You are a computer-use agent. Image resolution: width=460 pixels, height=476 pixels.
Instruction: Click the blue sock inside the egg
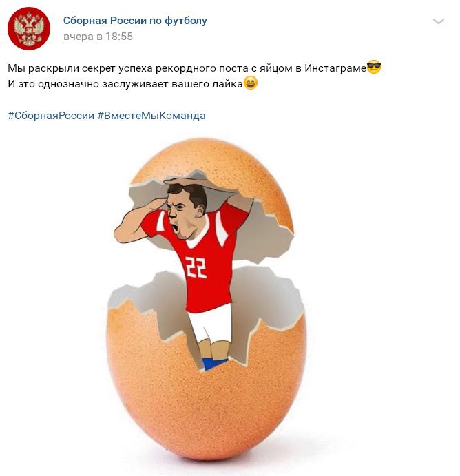point(214,364)
